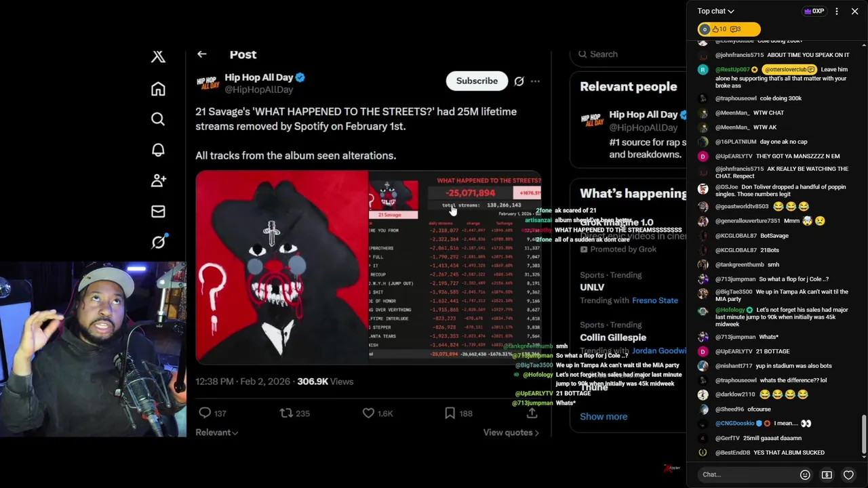The image size is (868, 488).
Task: Click the chat panel scrollbar
Action: [x=863, y=434]
